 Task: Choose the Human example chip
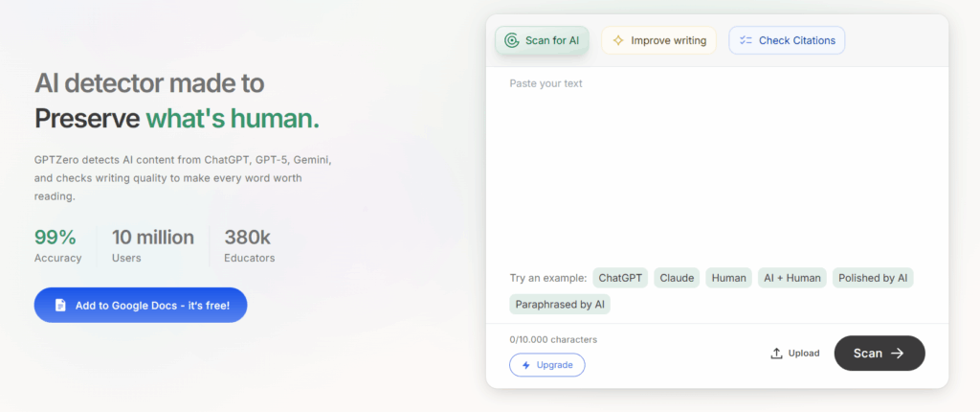click(728, 278)
